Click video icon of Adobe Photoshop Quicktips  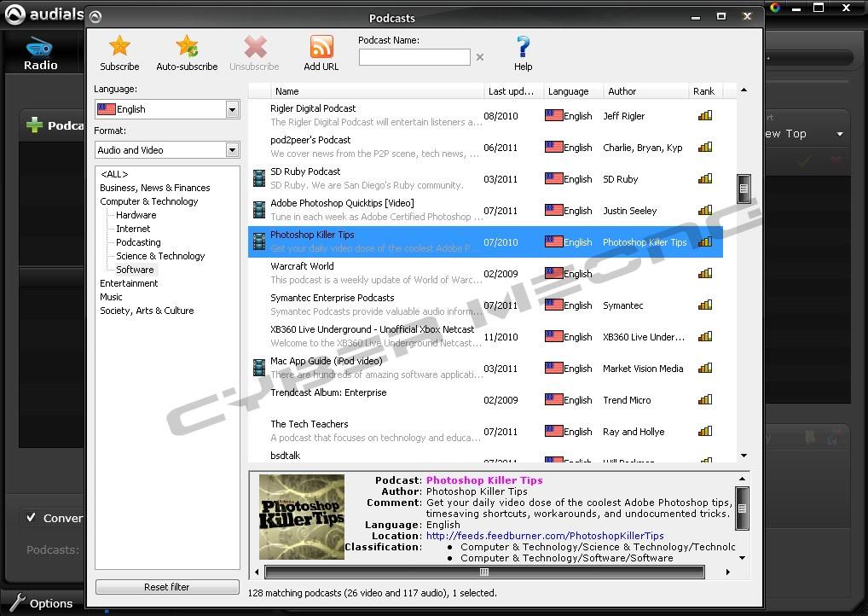tap(258, 210)
